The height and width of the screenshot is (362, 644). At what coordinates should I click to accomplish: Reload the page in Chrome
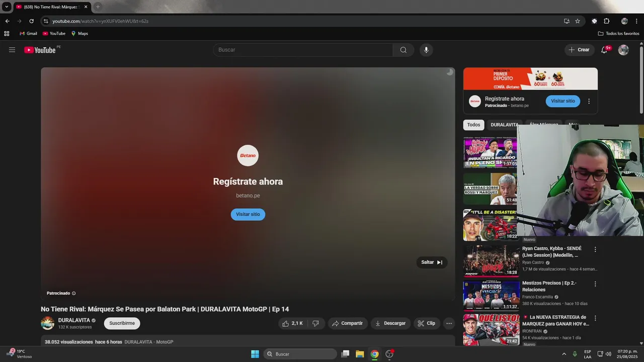[31, 21]
